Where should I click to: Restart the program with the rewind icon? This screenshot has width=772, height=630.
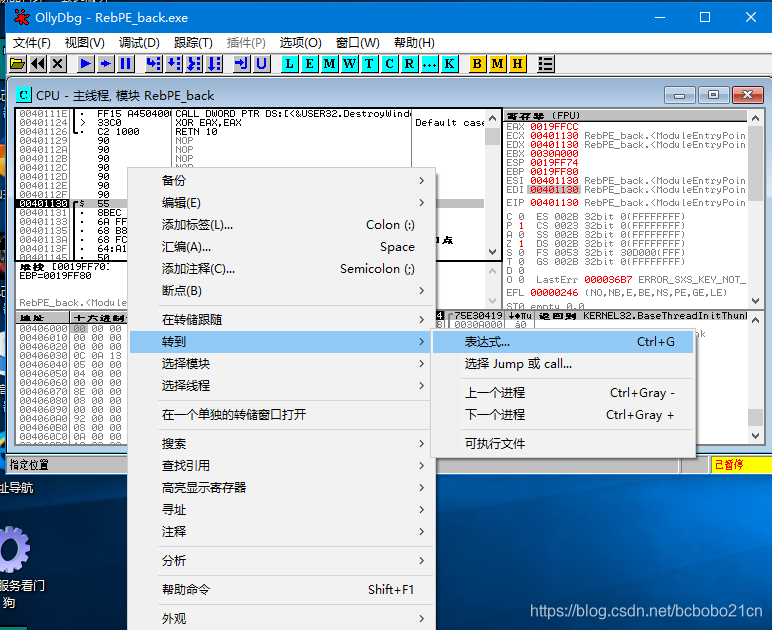pyautogui.click(x=38, y=64)
